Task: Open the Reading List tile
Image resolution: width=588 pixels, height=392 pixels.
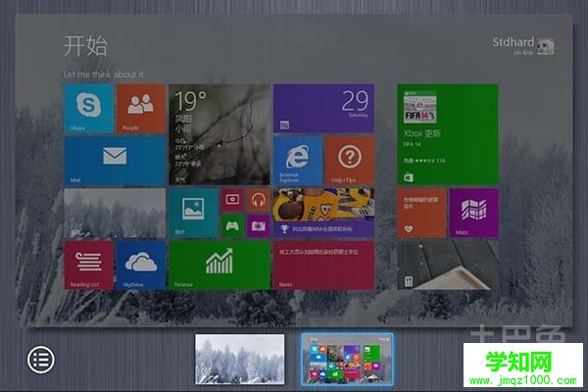Action: [89, 265]
